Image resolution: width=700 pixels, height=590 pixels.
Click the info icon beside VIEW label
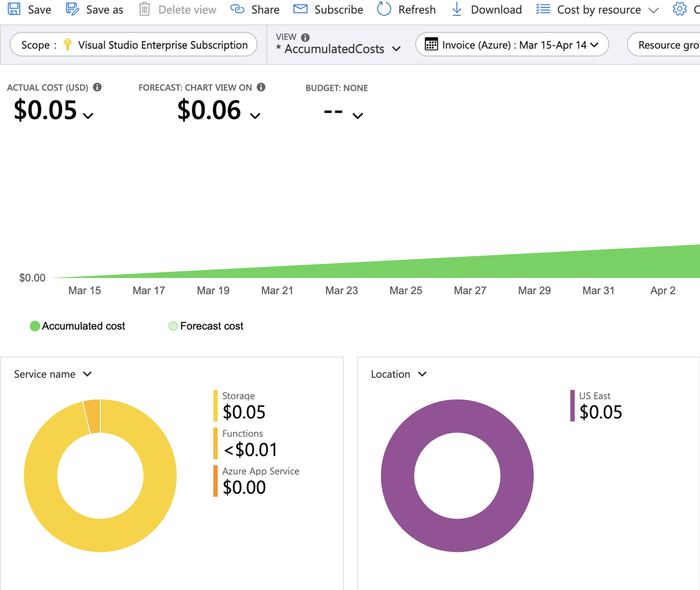(x=305, y=37)
